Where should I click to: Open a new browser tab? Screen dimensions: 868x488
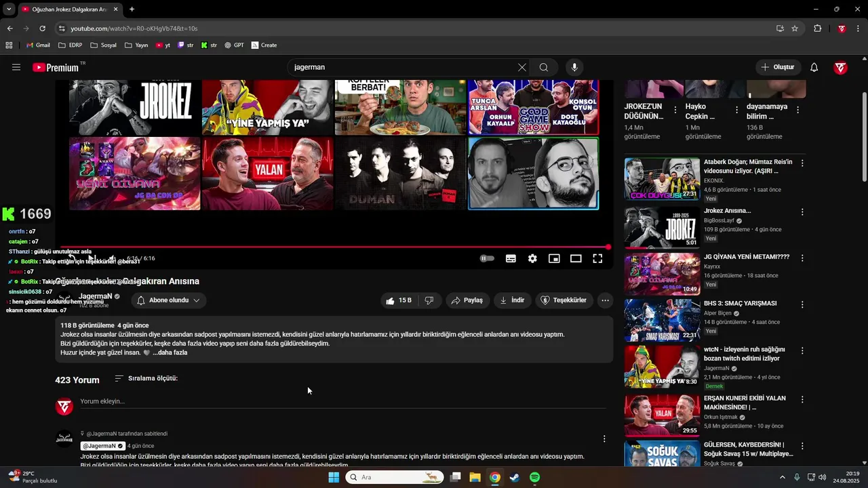(x=132, y=9)
